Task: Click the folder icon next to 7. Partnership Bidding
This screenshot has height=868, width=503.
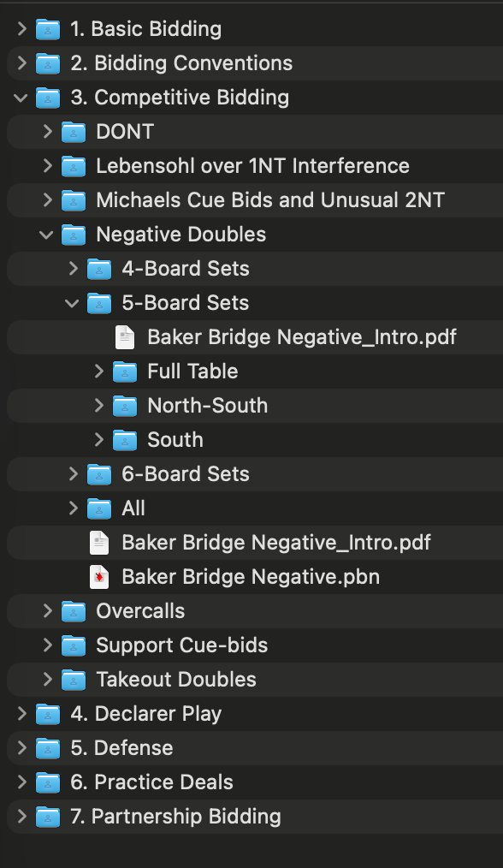Action: (x=47, y=816)
